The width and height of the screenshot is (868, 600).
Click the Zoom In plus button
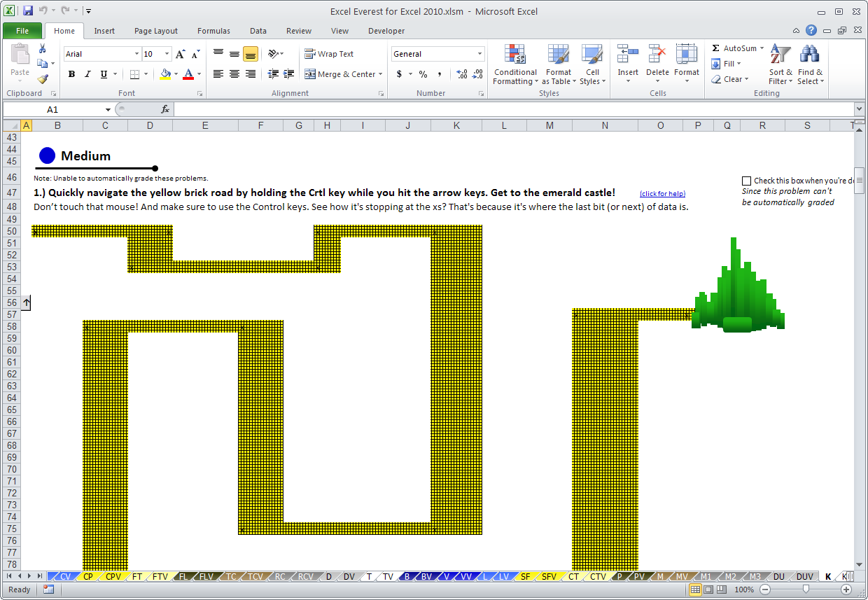coord(846,589)
